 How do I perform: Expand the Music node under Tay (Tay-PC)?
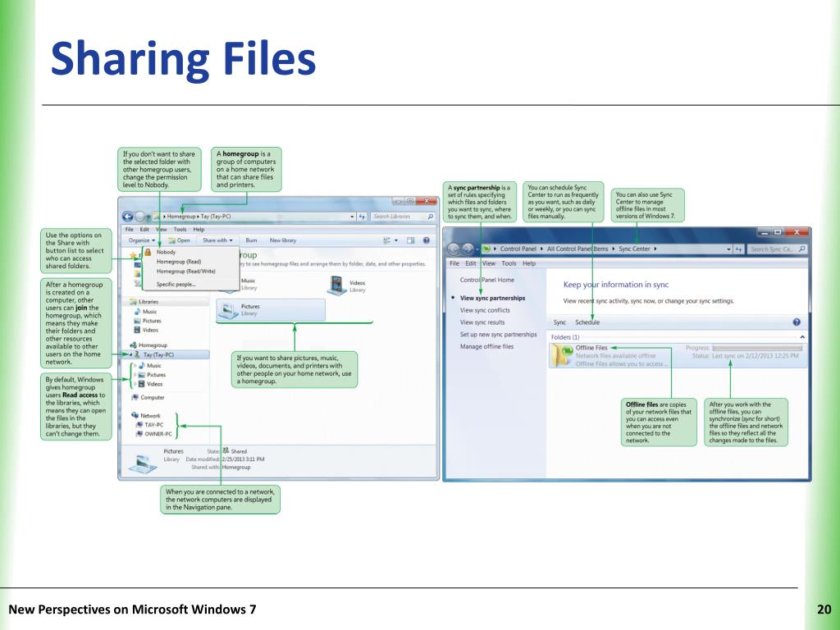click(135, 365)
